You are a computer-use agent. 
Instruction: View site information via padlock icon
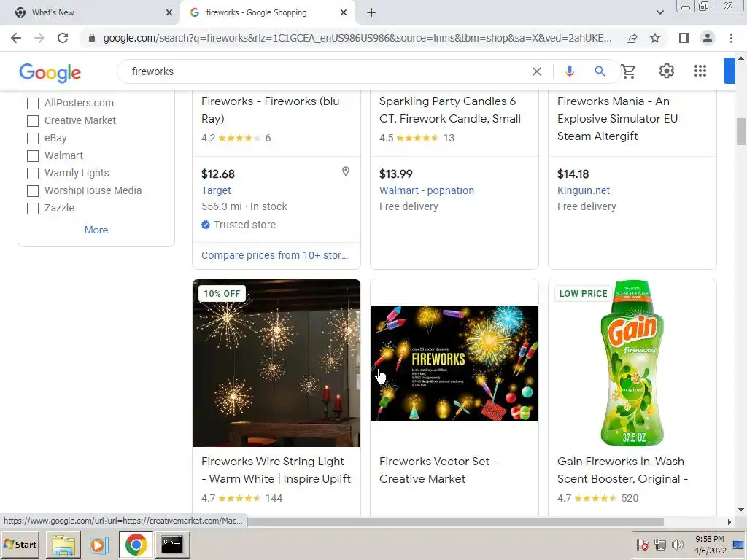[x=92, y=38]
